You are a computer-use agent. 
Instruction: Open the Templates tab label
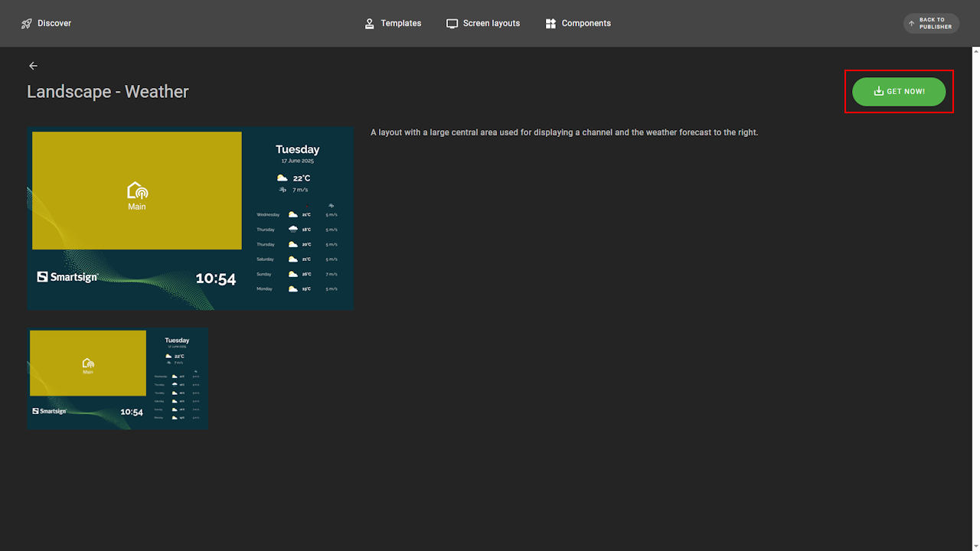point(401,24)
